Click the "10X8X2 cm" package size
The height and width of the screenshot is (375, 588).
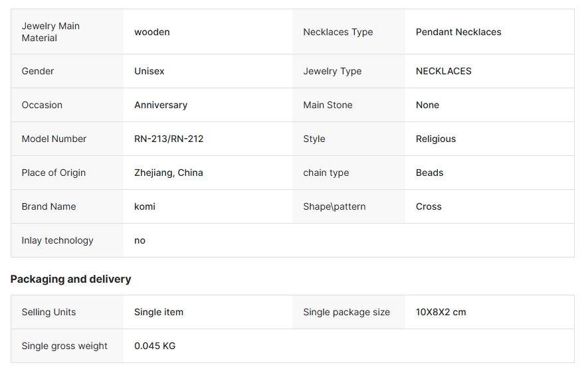coord(441,312)
